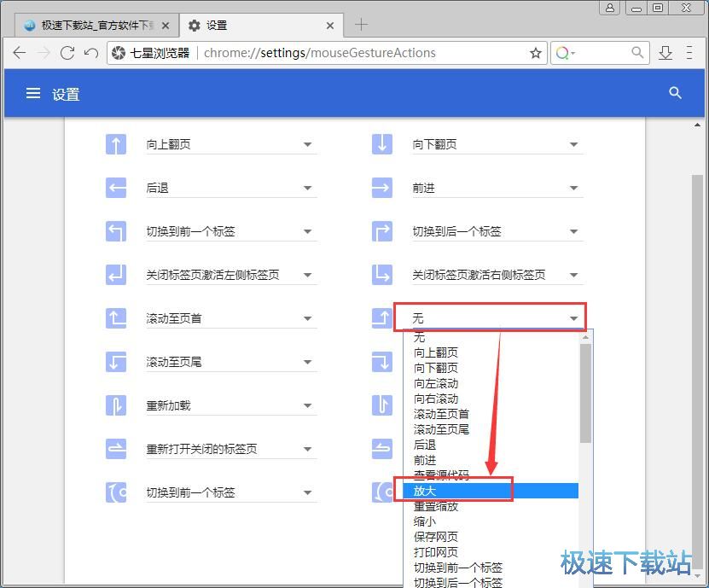Select 重置缩放 in the dropdown list

tap(491, 506)
